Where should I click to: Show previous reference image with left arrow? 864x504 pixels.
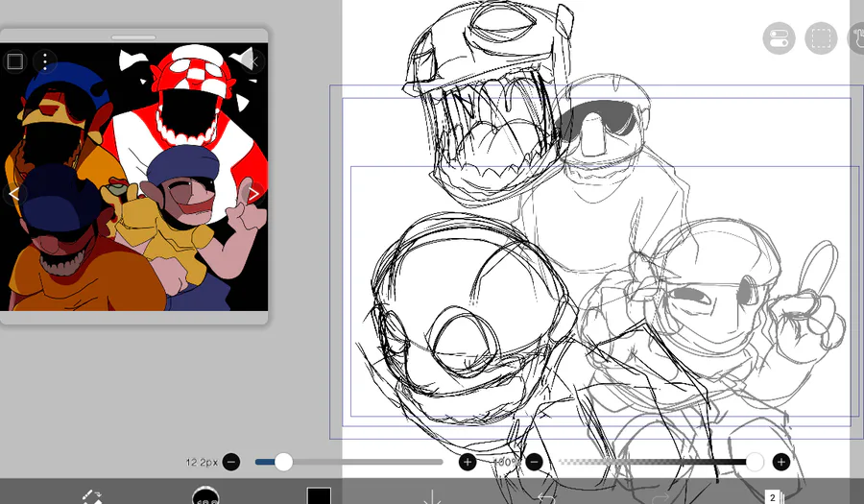coord(13,194)
